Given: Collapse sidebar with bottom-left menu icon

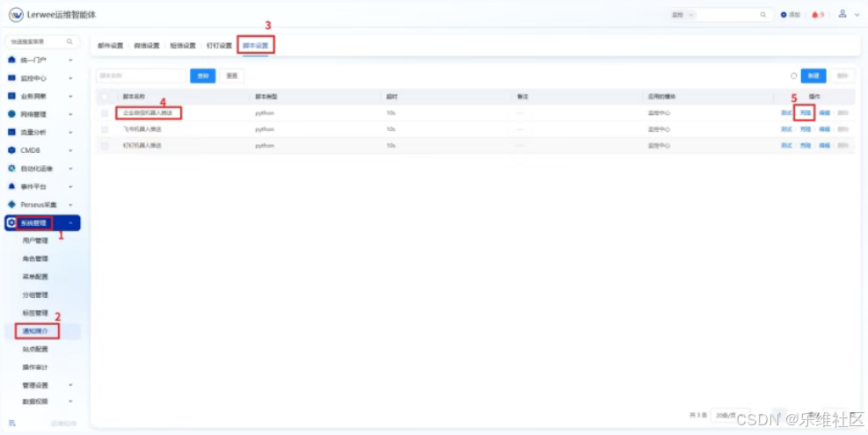Looking at the screenshot, I should click(x=11, y=424).
